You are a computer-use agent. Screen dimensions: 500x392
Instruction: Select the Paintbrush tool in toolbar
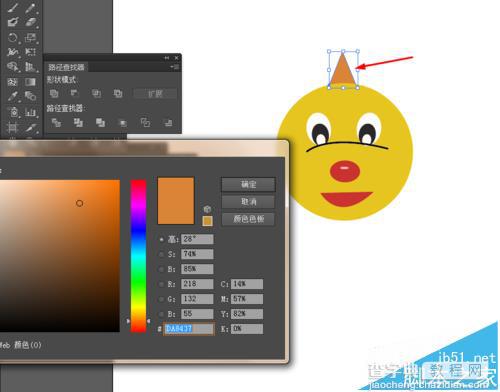[x=13, y=8]
